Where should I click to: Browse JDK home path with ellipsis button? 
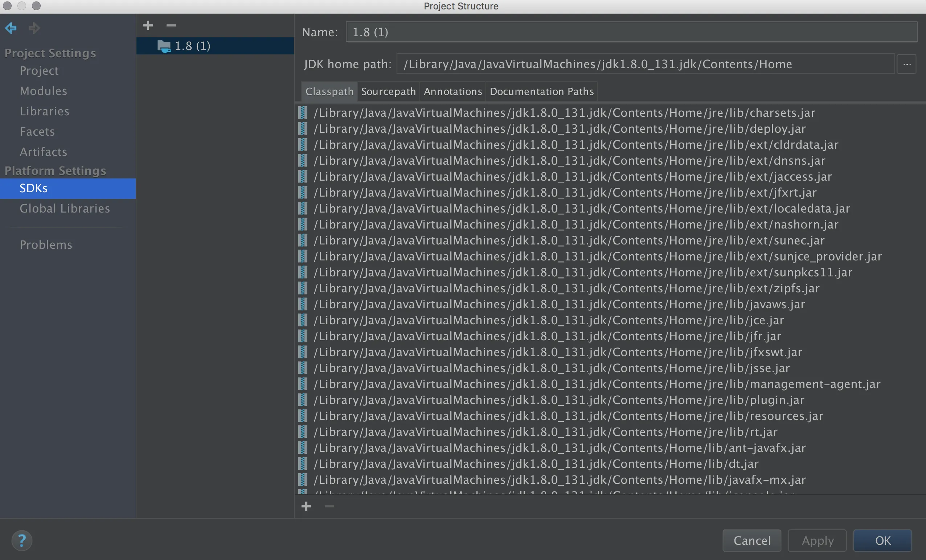pyautogui.click(x=906, y=64)
